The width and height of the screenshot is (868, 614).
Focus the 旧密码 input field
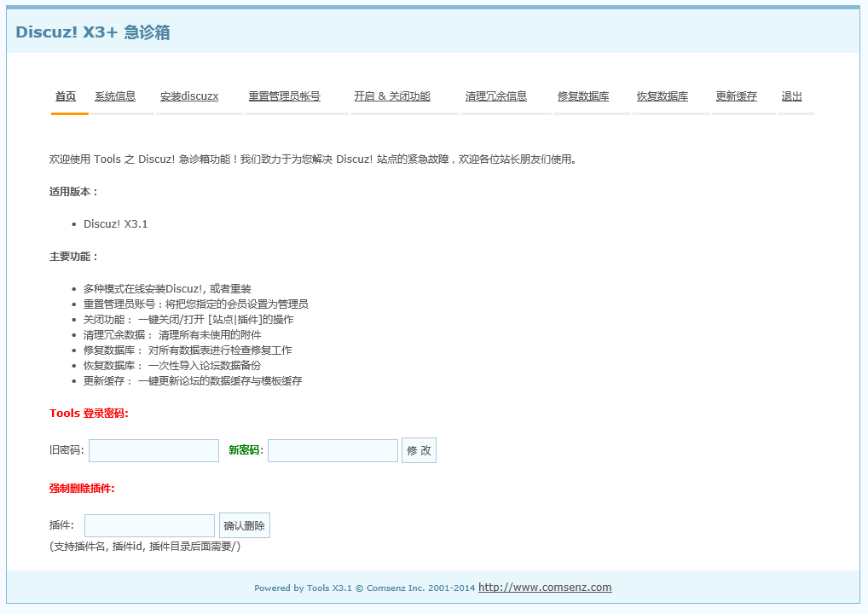click(x=153, y=450)
